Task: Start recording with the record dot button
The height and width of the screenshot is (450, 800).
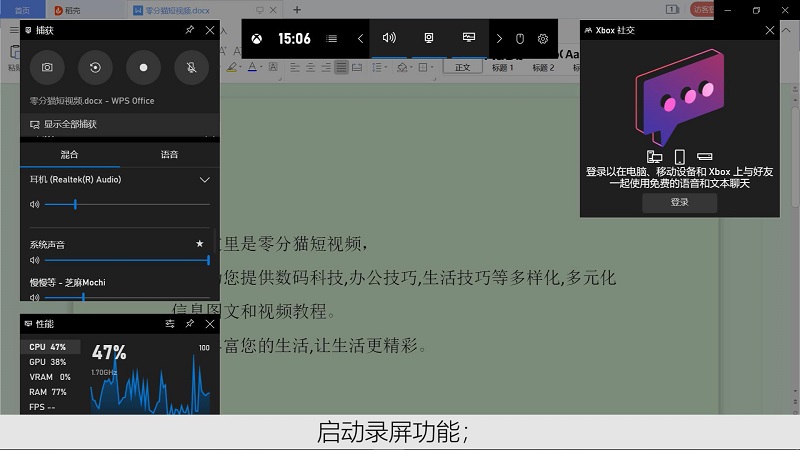Action: 143,67
